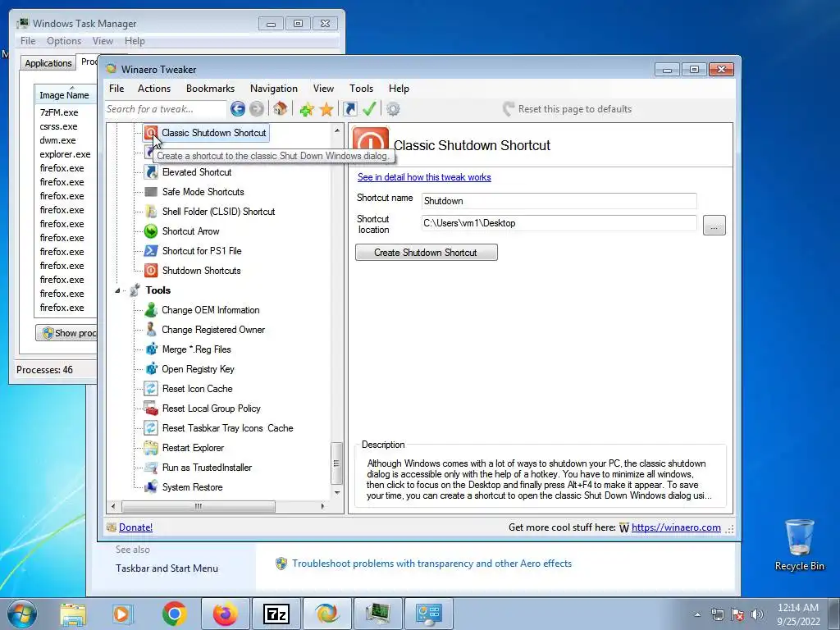
Task: Click the Elevated Shortcut icon in tree
Action: pos(151,172)
